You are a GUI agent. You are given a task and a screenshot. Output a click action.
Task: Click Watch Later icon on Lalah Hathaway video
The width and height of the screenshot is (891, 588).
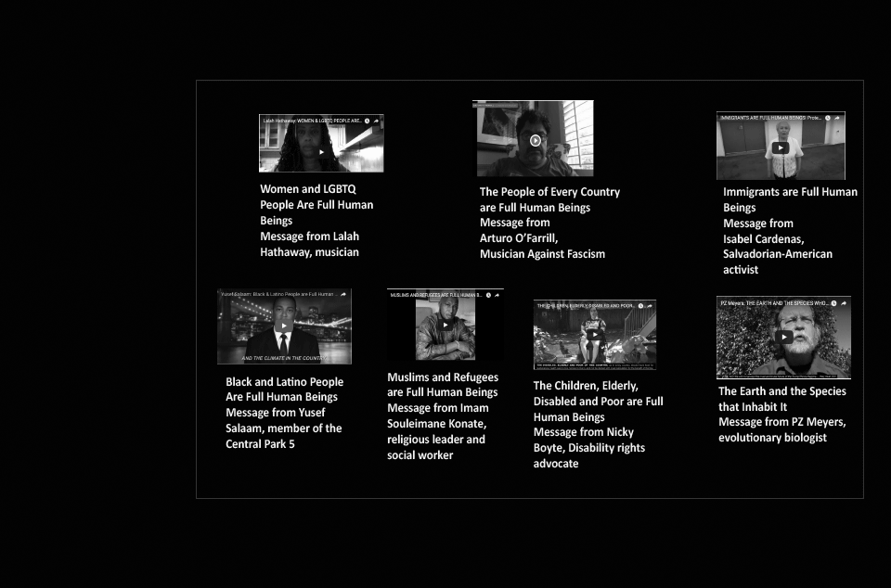(366, 121)
